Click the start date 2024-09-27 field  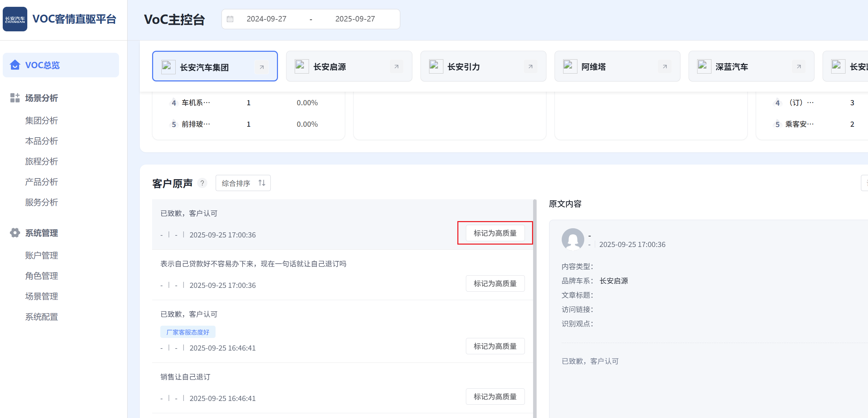[266, 19]
